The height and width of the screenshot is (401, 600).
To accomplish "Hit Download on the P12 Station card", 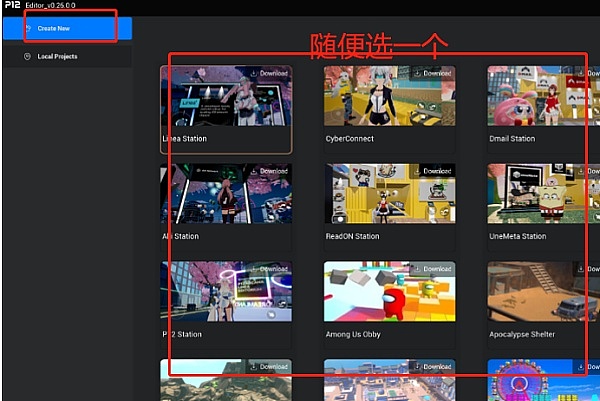I will [x=267, y=269].
